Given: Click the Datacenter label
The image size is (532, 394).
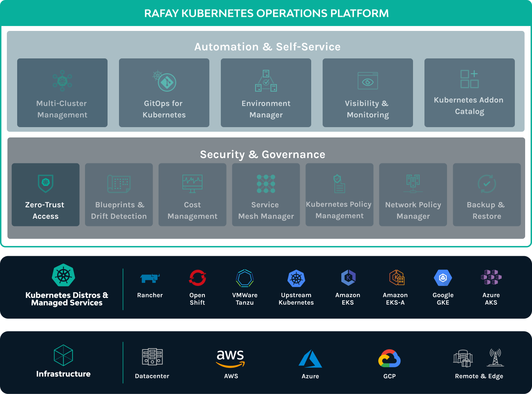Looking at the screenshot, I should pyautogui.click(x=152, y=376).
